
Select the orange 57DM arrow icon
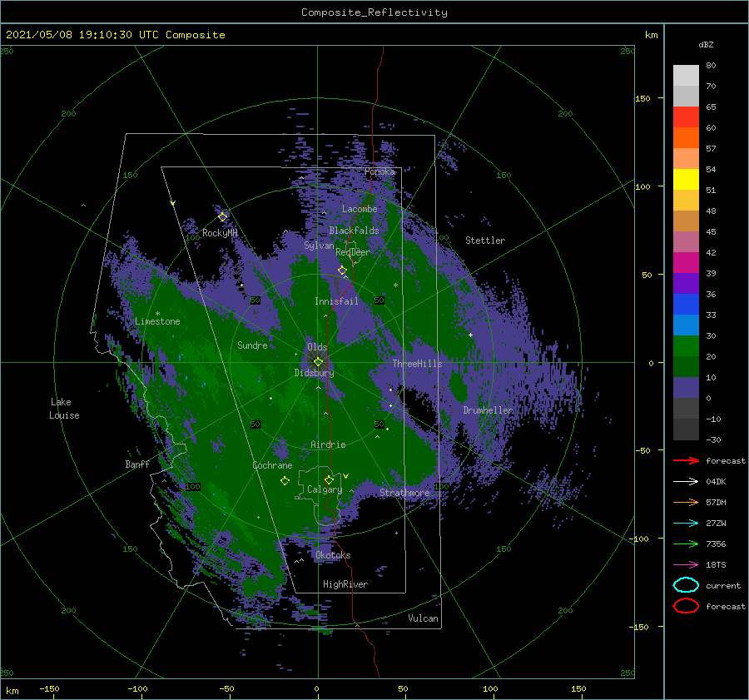pos(686,502)
